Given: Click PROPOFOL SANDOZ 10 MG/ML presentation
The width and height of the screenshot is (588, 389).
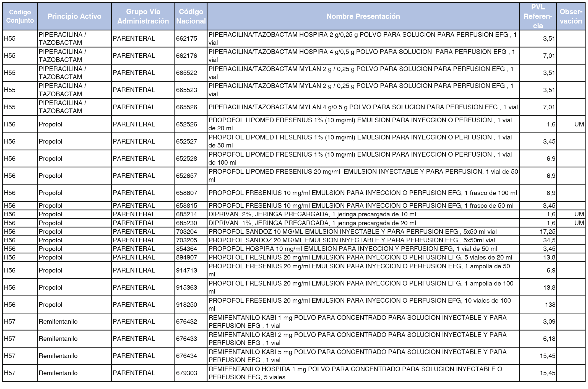Looking at the screenshot, I should pyautogui.click(x=353, y=232).
